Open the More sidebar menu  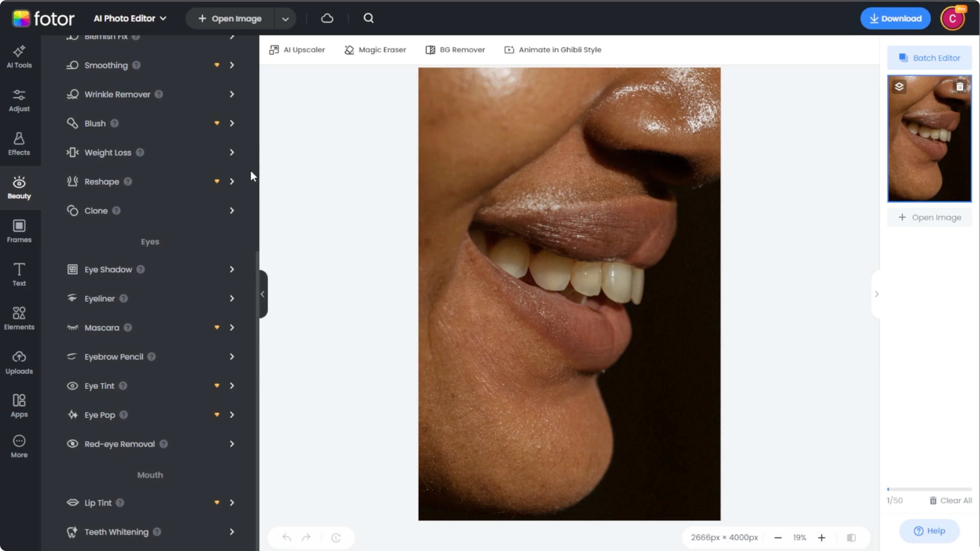(19, 447)
